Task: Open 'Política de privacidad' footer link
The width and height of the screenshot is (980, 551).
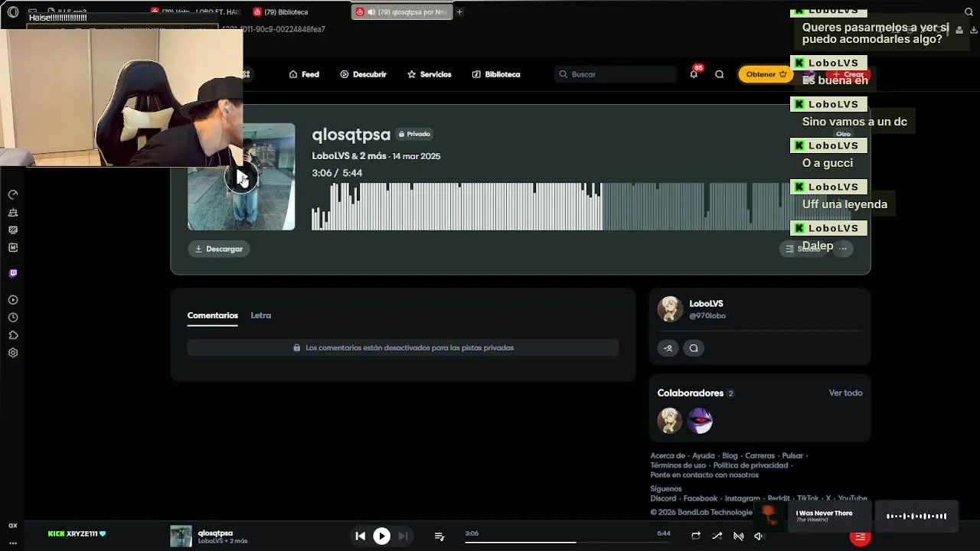Action: tap(750, 465)
